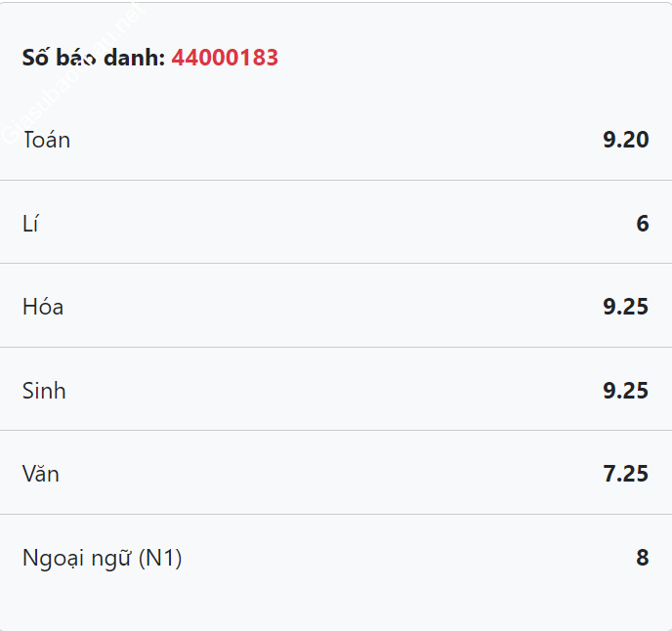
Task: Click the Hóa subject label
Action: (x=43, y=307)
